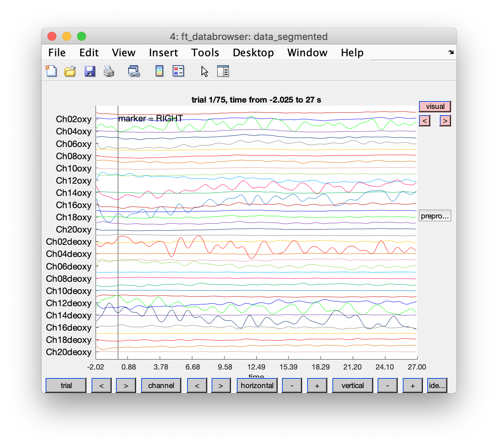Click the 27.00 time axis tick label
The height and width of the screenshot is (448, 498).
(417, 367)
